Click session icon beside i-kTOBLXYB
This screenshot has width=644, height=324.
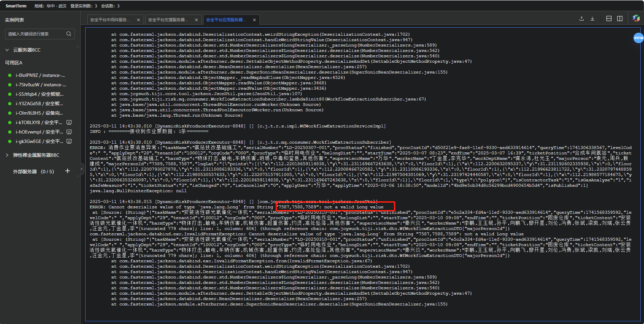(69, 122)
